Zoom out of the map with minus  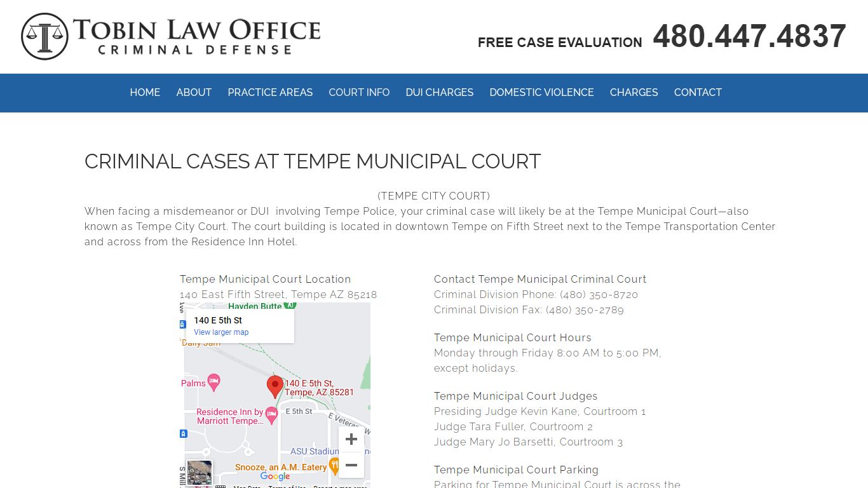click(x=351, y=465)
